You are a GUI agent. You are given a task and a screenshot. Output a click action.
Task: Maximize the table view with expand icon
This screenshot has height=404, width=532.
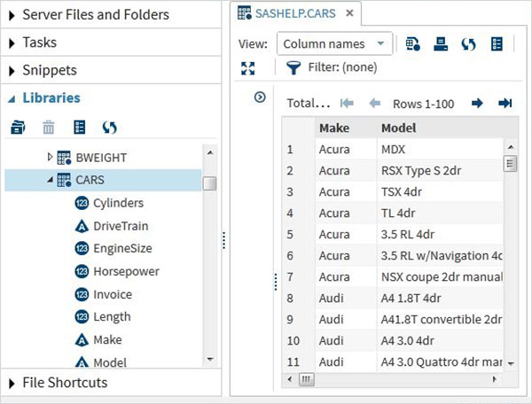coord(247,67)
